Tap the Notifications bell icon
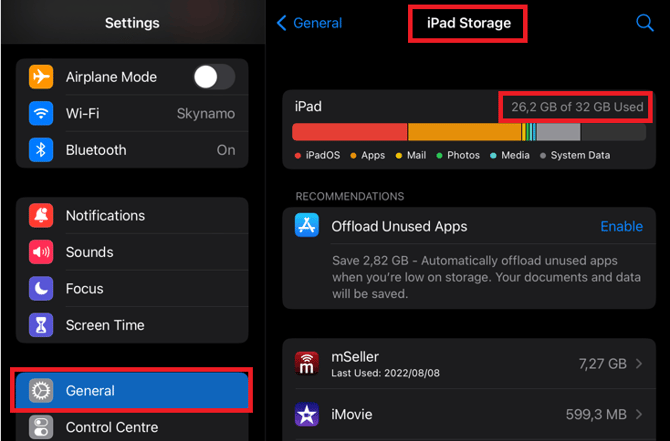670x441 pixels. click(41, 215)
